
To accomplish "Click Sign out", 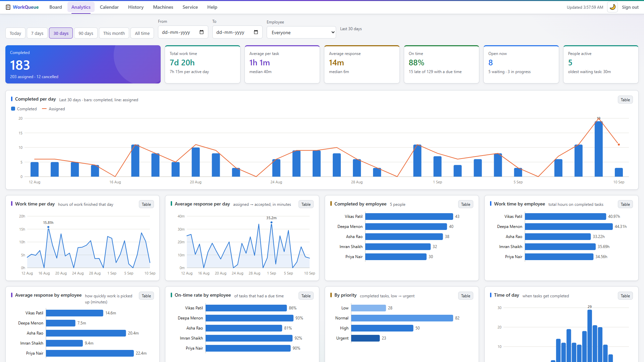I will click(x=630, y=7).
